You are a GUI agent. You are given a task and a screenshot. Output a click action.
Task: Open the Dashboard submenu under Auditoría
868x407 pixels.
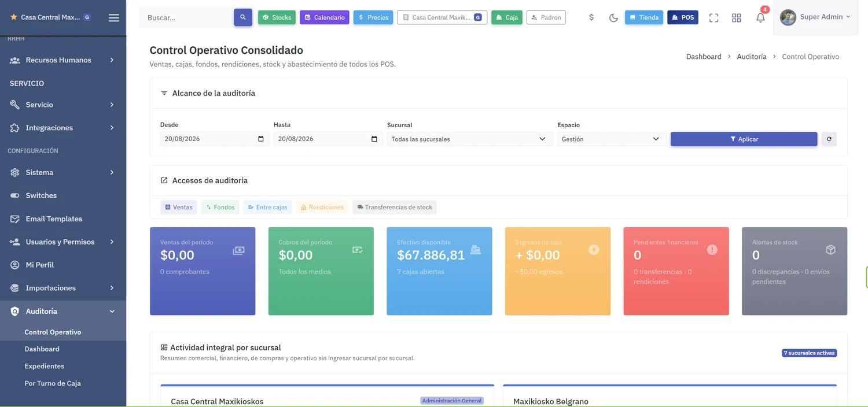42,349
